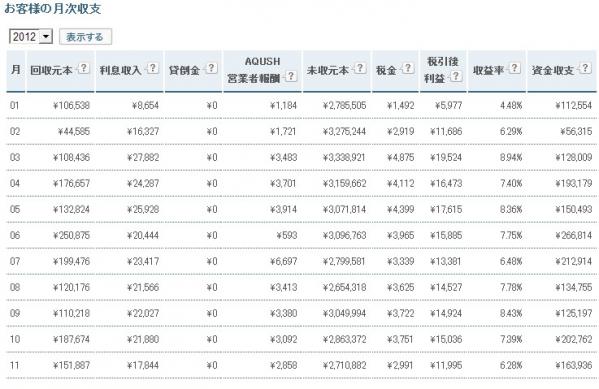
Task: Click the 表示する button
Action: pos(85,37)
